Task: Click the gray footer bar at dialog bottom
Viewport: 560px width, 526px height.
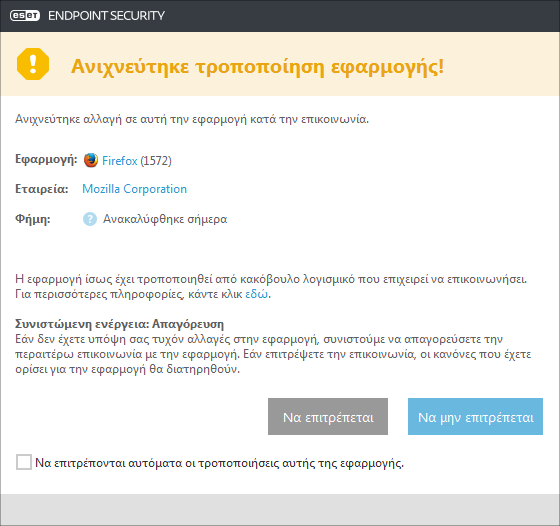Action: pos(280,510)
